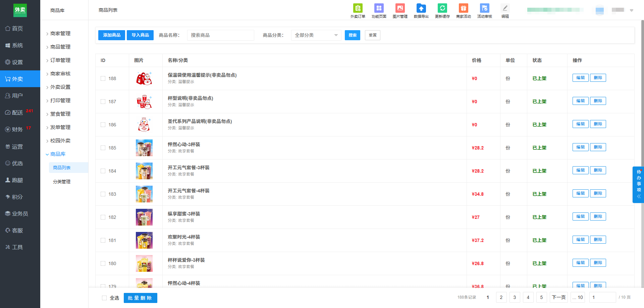This screenshot has height=308, width=644.
Task: Toggle the 全选 select-all checkbox
Action: 104,298
